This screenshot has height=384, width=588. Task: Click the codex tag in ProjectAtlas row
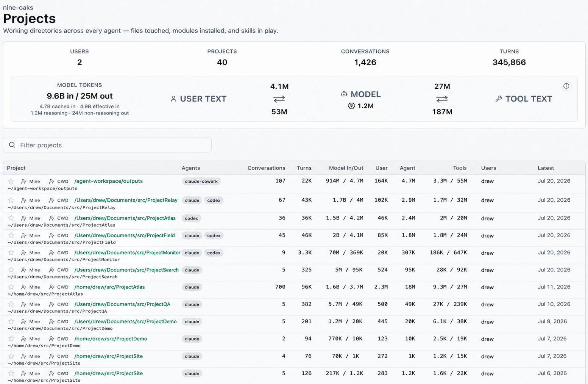coord(191,218)
